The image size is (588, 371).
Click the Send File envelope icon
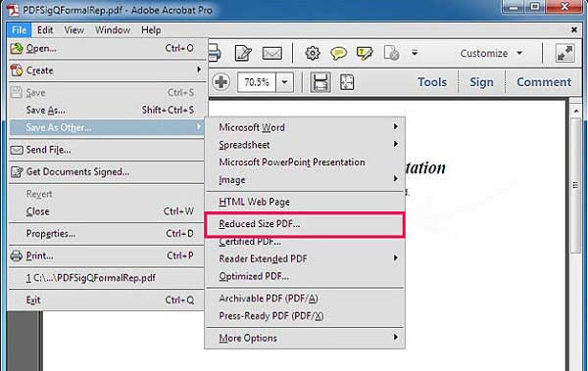click(16, 150)
